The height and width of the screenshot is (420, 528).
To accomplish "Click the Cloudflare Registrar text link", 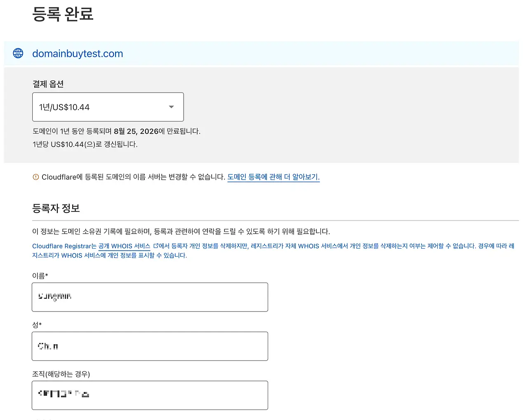I will 62,246.
